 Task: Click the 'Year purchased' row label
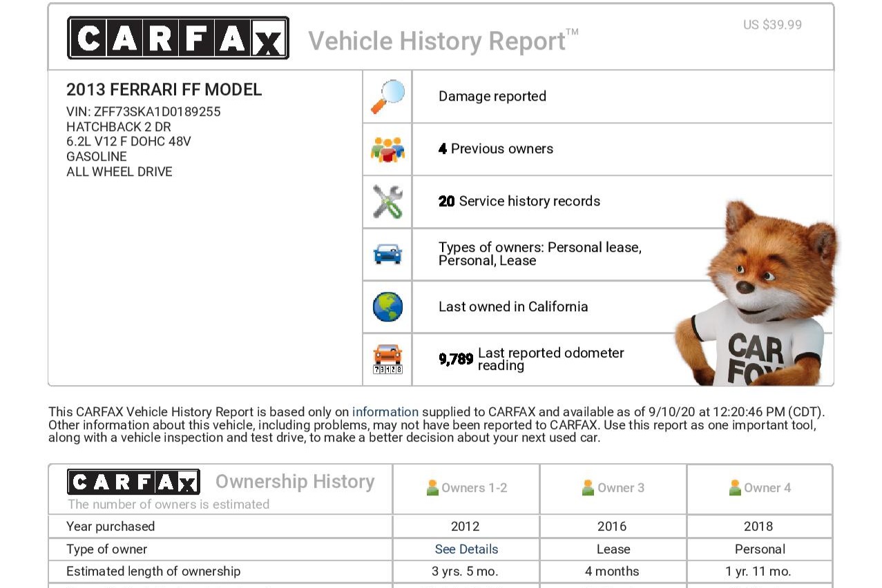click(x=111, y=527)
